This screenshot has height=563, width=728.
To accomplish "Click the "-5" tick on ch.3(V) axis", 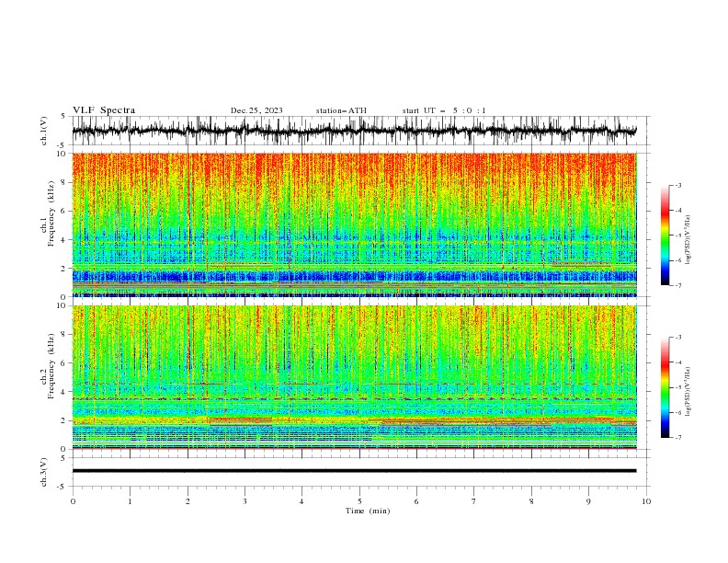I will 63,487.
